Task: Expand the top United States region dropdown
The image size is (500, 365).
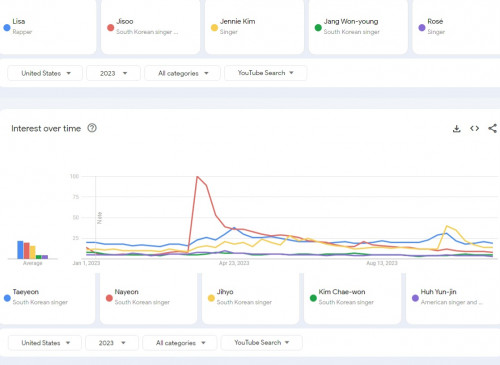Action: coord(45,73)
